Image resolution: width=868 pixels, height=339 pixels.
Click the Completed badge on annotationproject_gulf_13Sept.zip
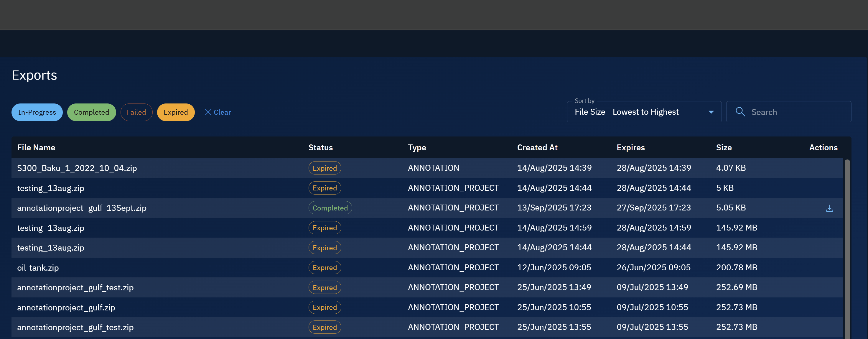[x=330, y=208]
